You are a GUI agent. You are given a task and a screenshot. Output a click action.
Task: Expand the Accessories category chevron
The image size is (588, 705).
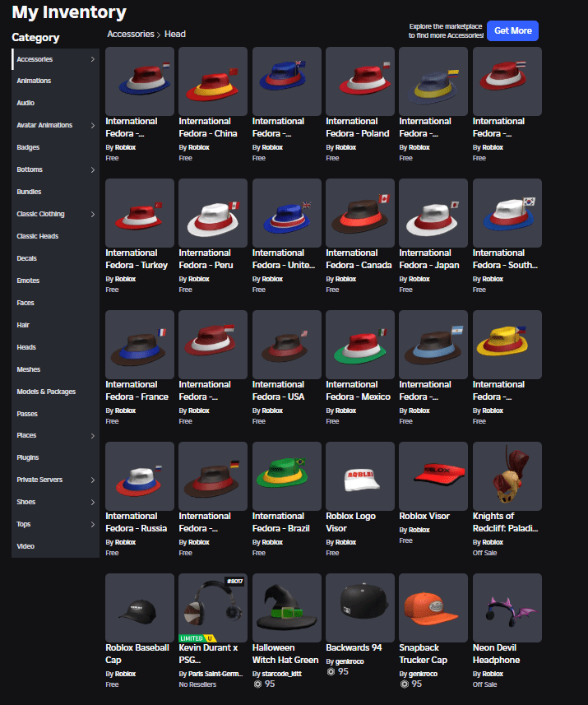pyautogui.click(x=92, y=59)
